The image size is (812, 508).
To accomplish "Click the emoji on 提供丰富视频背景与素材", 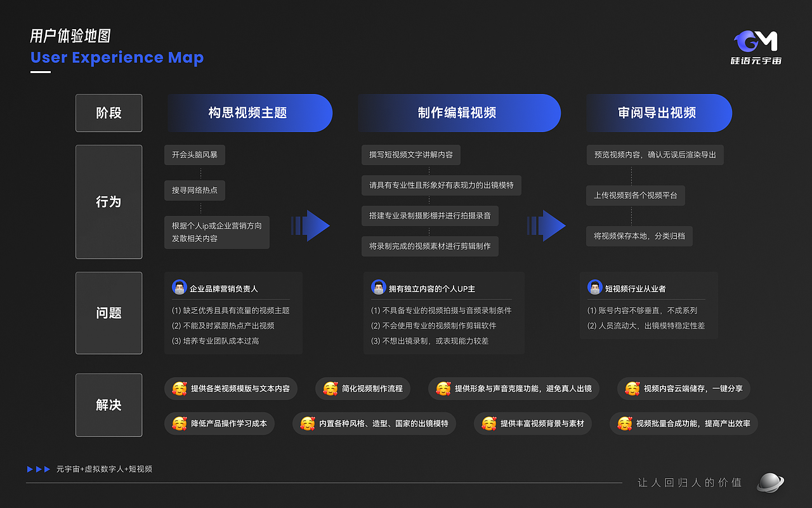I will point(489,423).
